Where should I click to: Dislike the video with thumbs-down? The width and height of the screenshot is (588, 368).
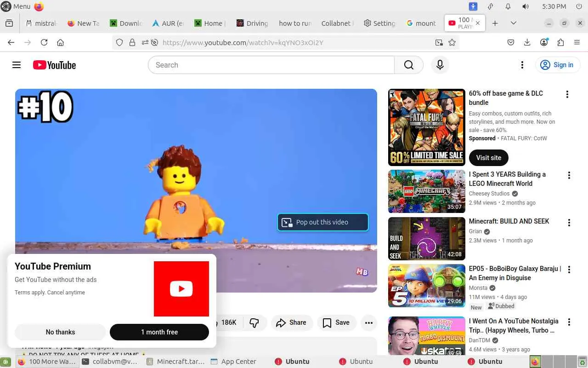point(254,322)
